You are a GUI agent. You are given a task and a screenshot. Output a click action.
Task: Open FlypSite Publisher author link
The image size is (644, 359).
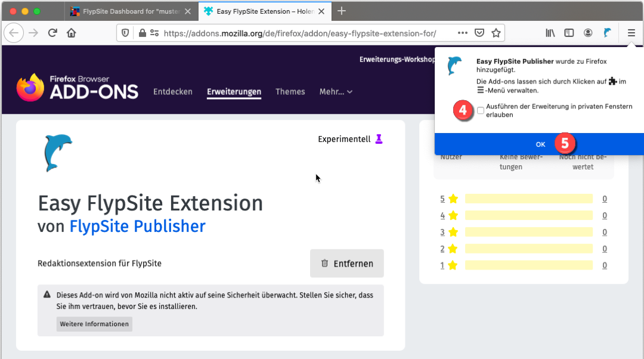[137, 227]
